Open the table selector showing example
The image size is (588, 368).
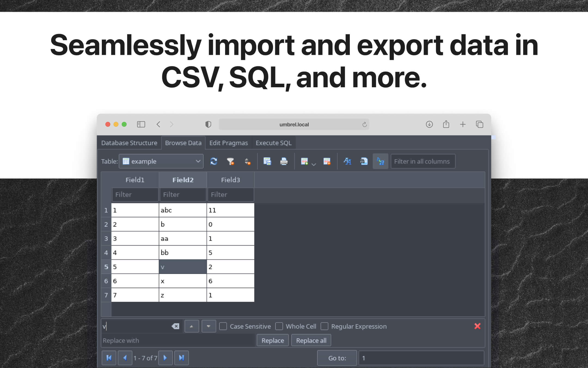click(161, 161)
